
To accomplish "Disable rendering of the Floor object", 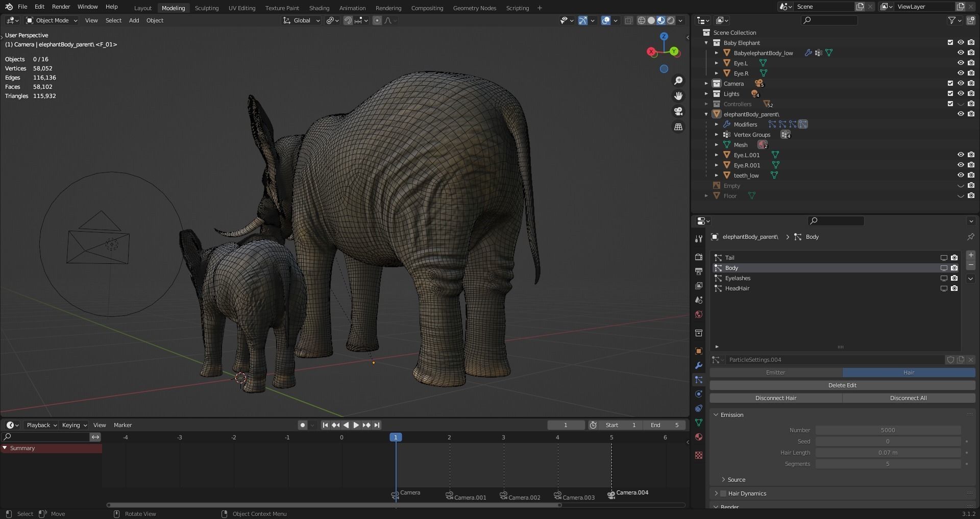I will coord(971,196).
